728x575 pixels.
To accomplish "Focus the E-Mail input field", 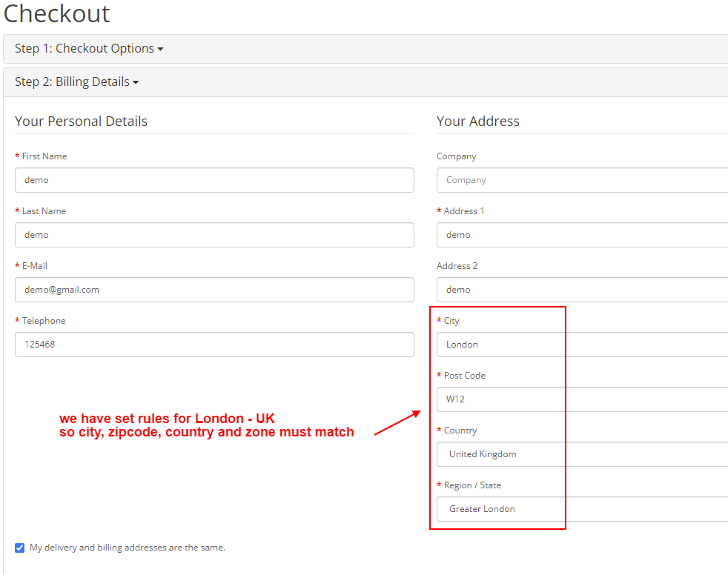I will [214, 290].
